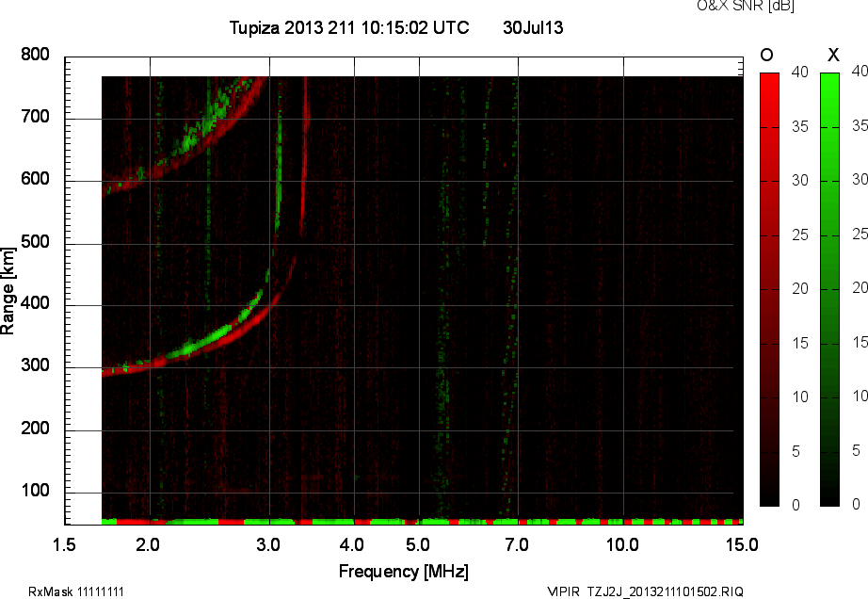Select the 30Jul13 date label
The image size is (868, 599).
[x=533, y=28]
